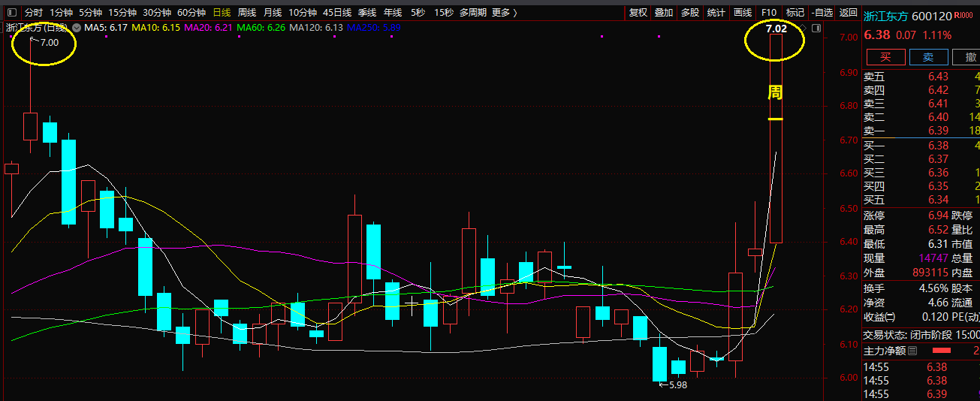Click current price 6.38 in header
Image resolution: width=980 pixels, height=401 pixels.
pyautogui.click(x=877, y=35)
